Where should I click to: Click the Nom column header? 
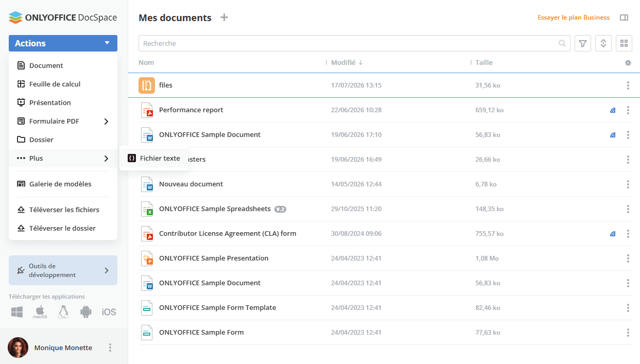(146, 63)
